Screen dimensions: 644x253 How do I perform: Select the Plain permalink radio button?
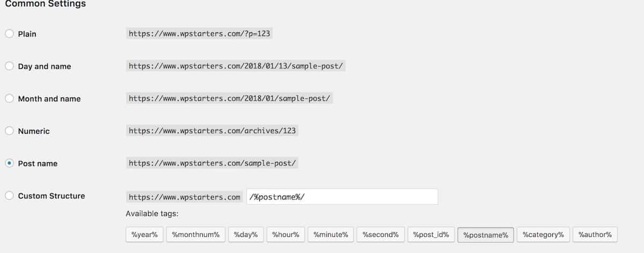[9, 34]
